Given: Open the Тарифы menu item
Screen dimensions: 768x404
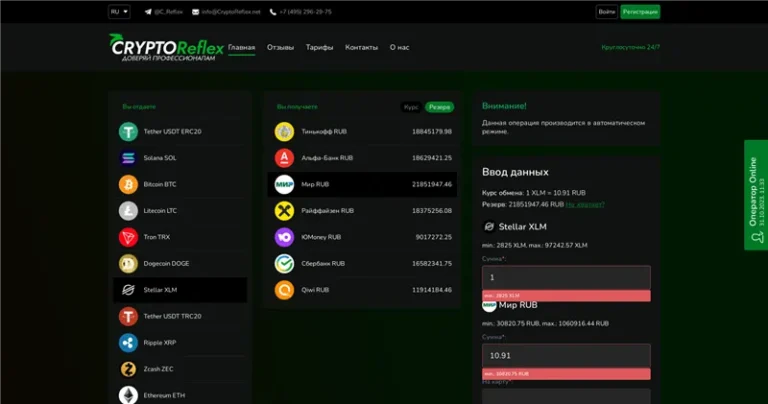Looking at the screenshot, I should (x=319, y=47).
